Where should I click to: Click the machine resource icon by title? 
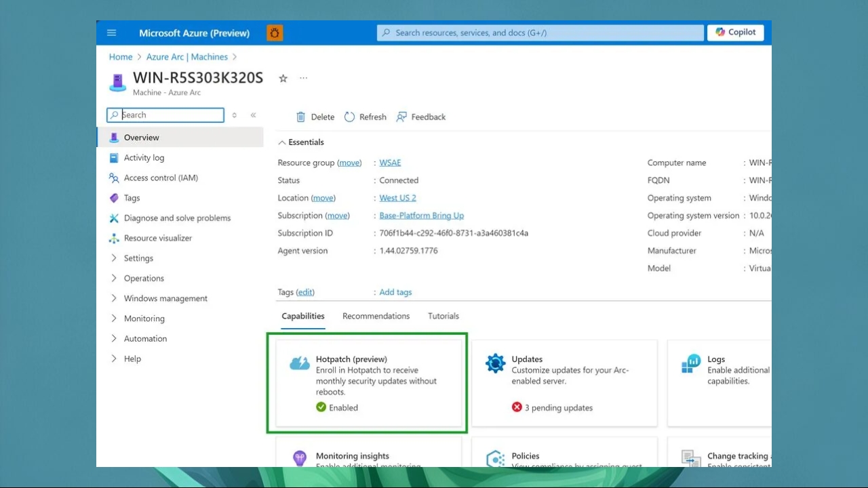point(117,83)
